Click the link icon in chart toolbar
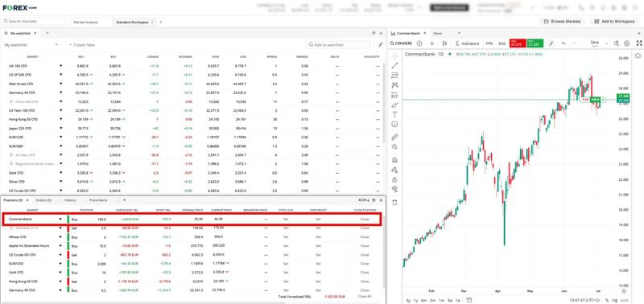 pyautogui.click(x=551, y=43)
